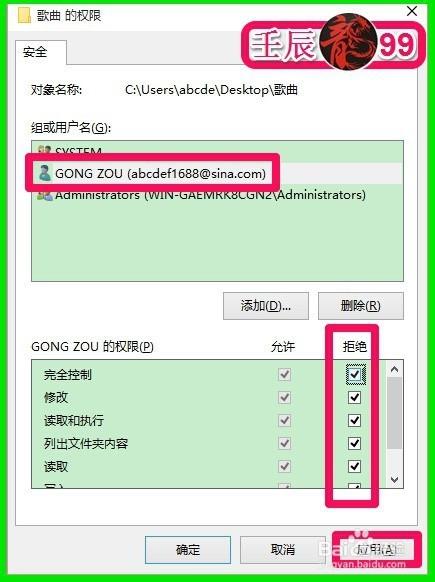
Task: Click the permissions list scroll up arrow
Action: point(395,369)
